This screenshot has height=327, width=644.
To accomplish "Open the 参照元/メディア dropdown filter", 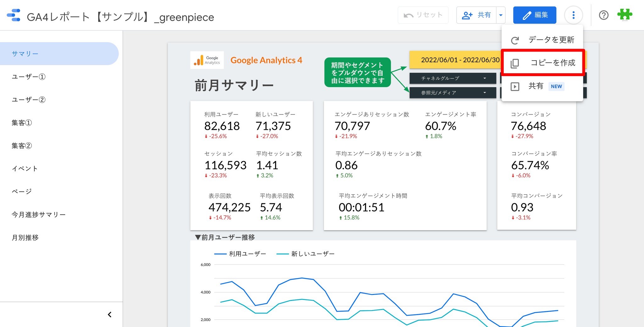I will pyautogui.click(x=453, y=93).
